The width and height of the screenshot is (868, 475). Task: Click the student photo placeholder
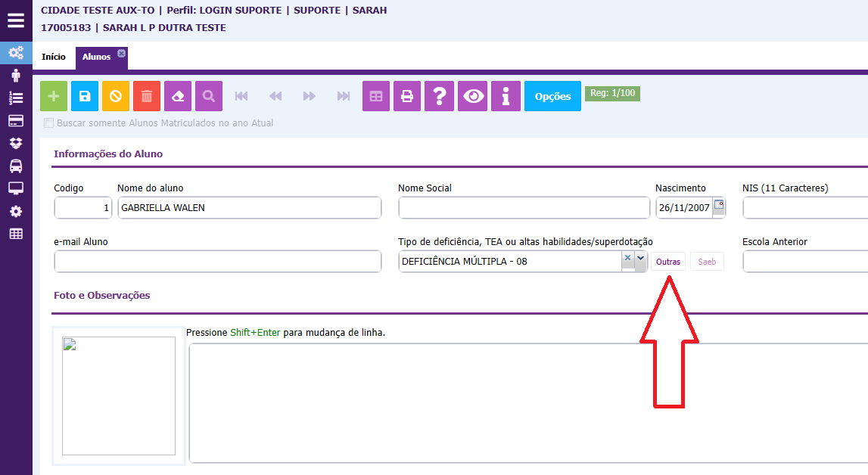tap(119, 396)
